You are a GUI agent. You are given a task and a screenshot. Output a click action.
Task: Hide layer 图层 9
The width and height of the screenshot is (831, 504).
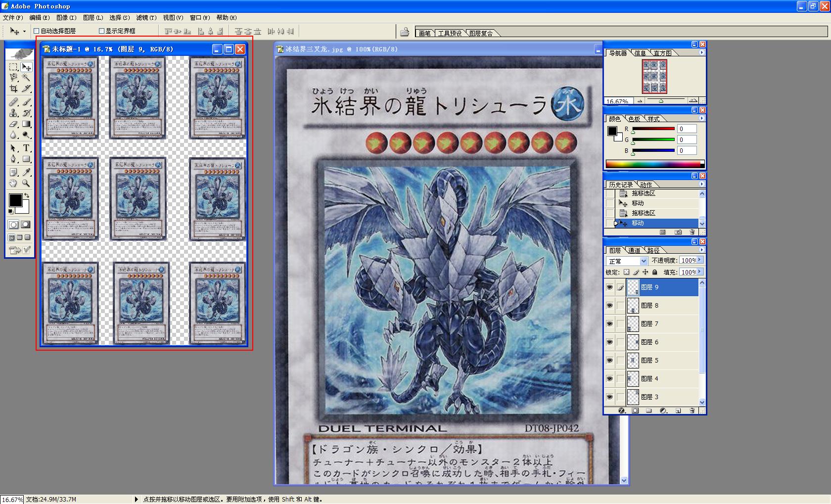[609, 287]
